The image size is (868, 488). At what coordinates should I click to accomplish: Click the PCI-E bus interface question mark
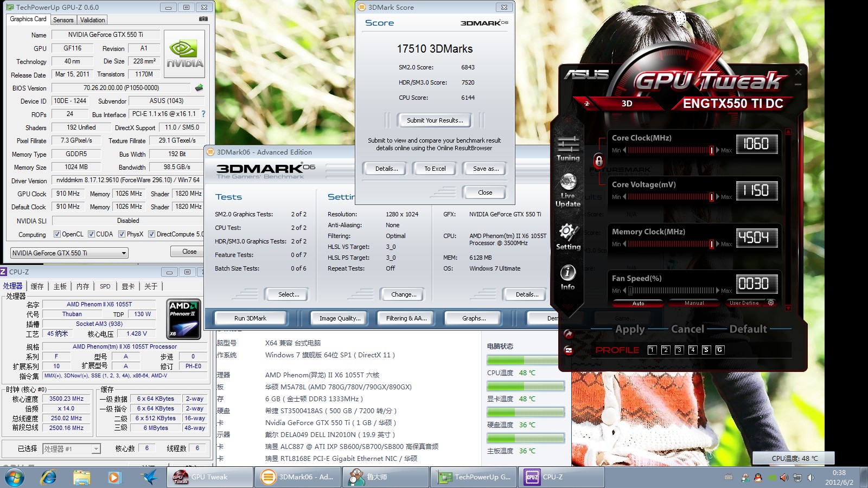(x=203, y=114)
